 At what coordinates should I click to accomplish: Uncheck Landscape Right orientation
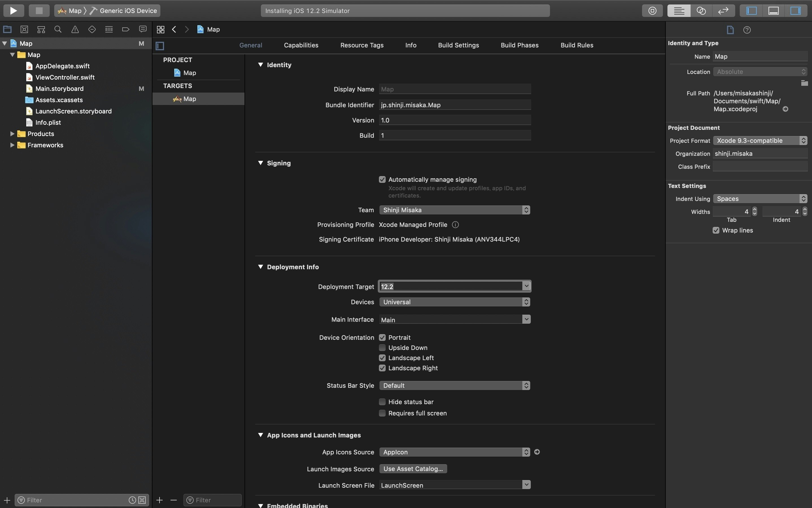(x=382, y=368)
